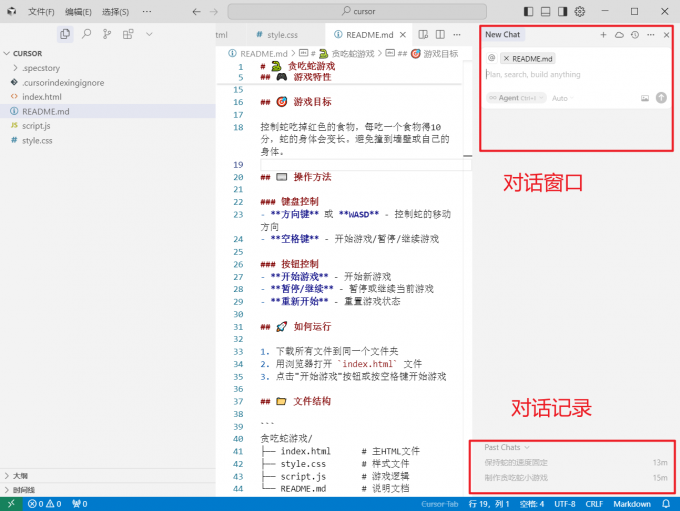Viewport: 680px width, 511px height.
Task: Click 行 19, 列 1 position indicator
Action: [x=489, y=504]
